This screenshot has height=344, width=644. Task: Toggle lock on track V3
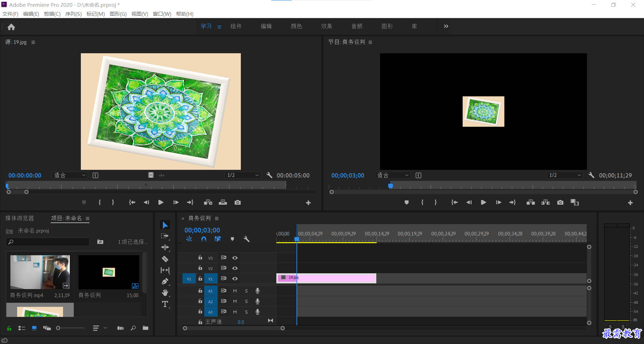point(200,258)
